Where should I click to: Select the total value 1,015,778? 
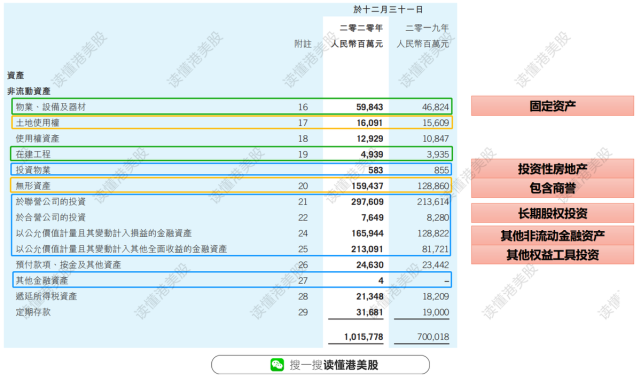coord(363,337)
